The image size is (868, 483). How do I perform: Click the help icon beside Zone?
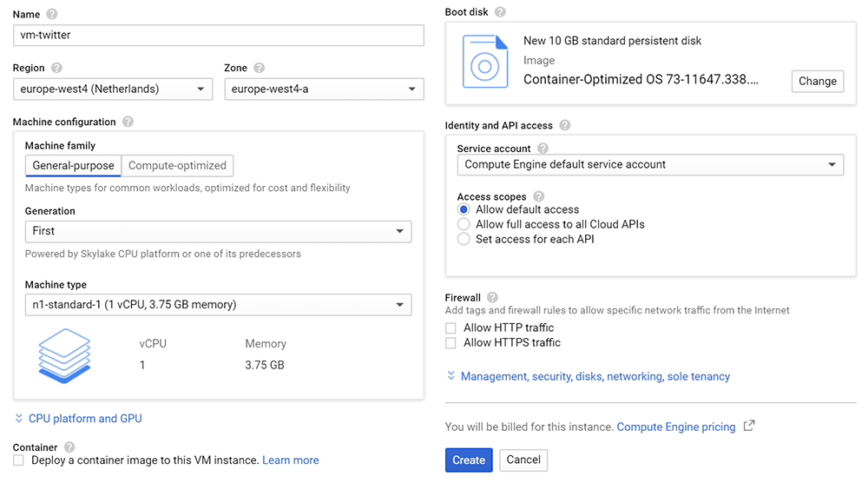pos(259,68)
